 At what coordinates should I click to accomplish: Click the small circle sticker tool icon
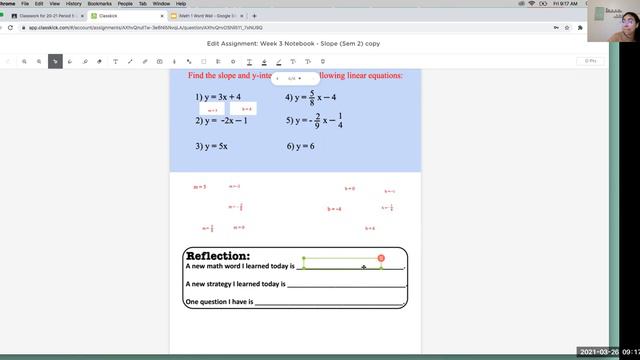[x=233, y=62]
